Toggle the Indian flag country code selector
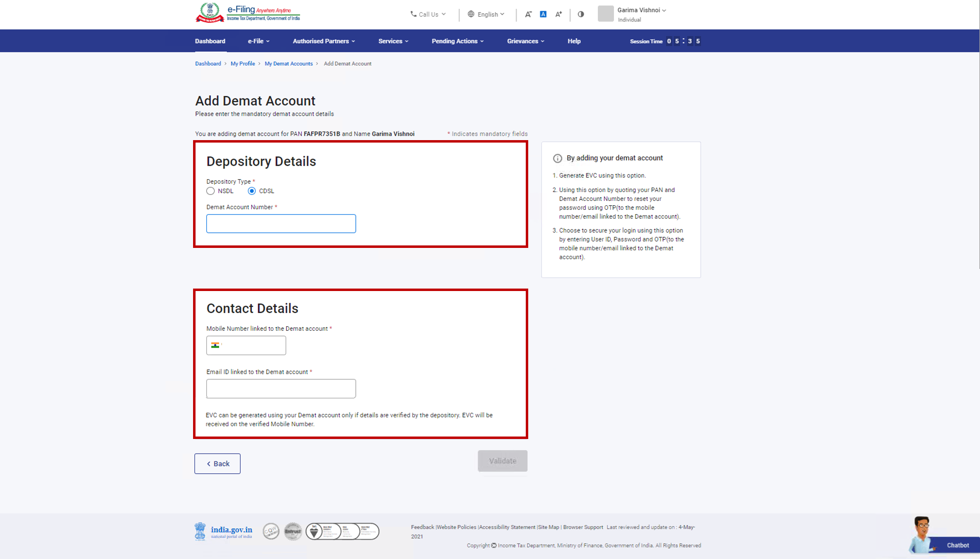Image resolution: width=980 pixels, height=559 pixels. click(216, 345)
